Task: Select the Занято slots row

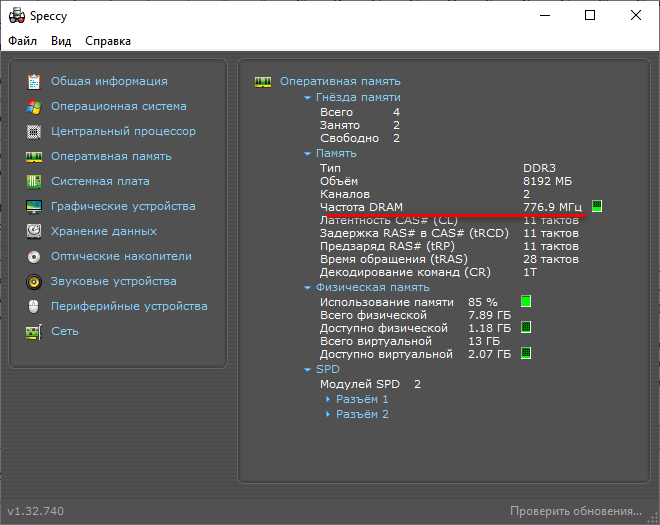Action: 360,125
